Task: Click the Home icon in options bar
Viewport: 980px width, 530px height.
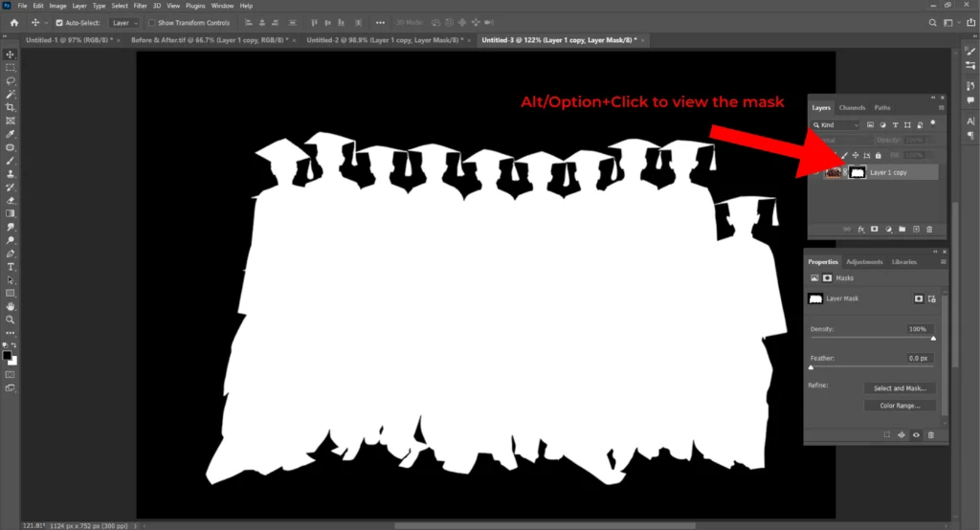Action: 13,22
